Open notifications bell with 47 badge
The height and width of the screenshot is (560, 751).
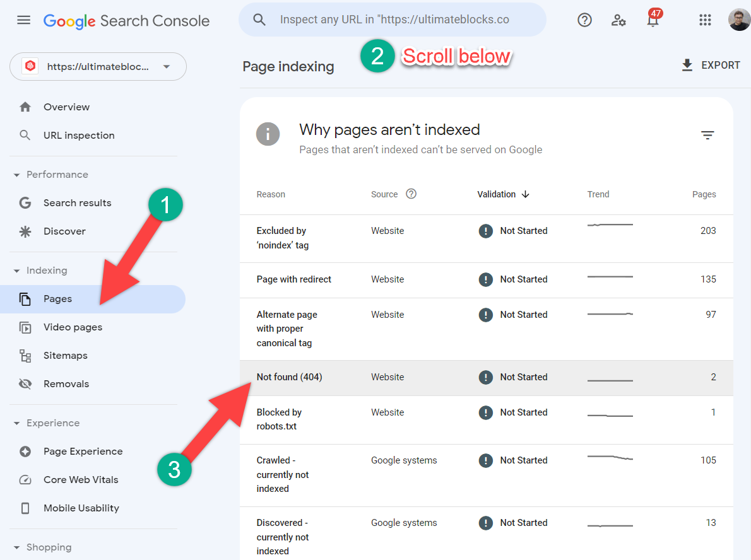tap(653, 19)
